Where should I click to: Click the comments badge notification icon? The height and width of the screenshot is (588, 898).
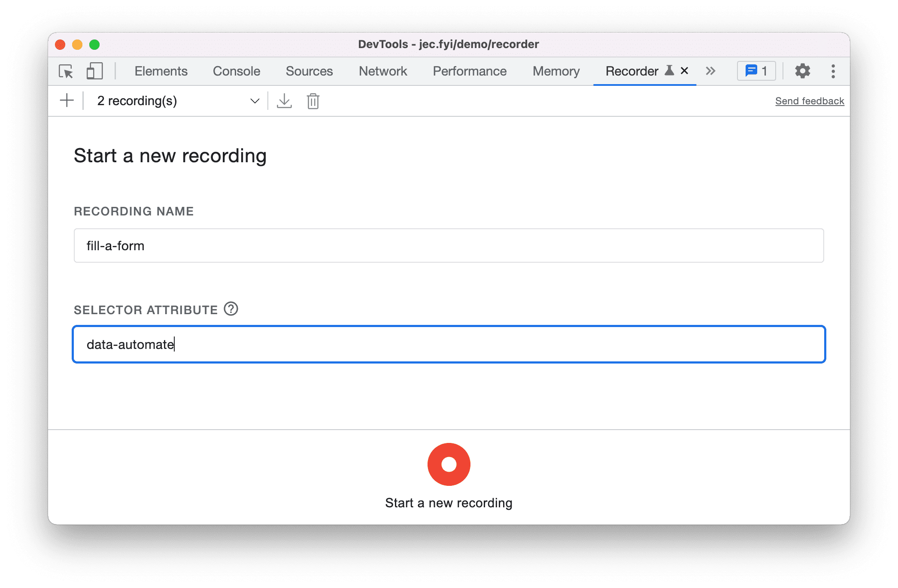click(756, 72)
